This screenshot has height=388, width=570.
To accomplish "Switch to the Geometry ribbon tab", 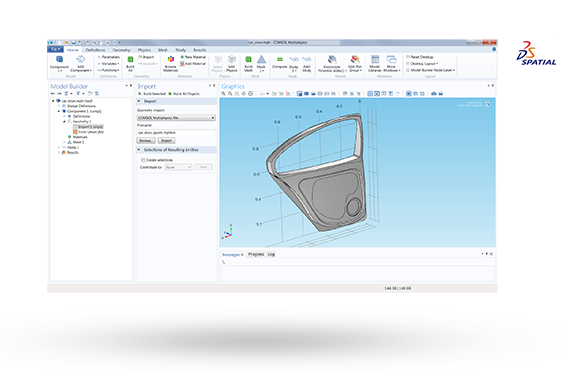I will [121, 50].
